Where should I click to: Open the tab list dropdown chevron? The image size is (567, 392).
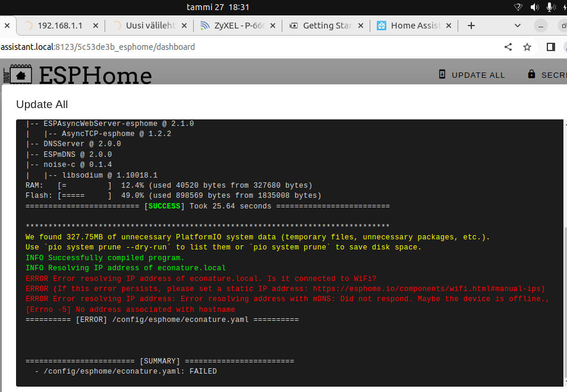tap(517, 26)
